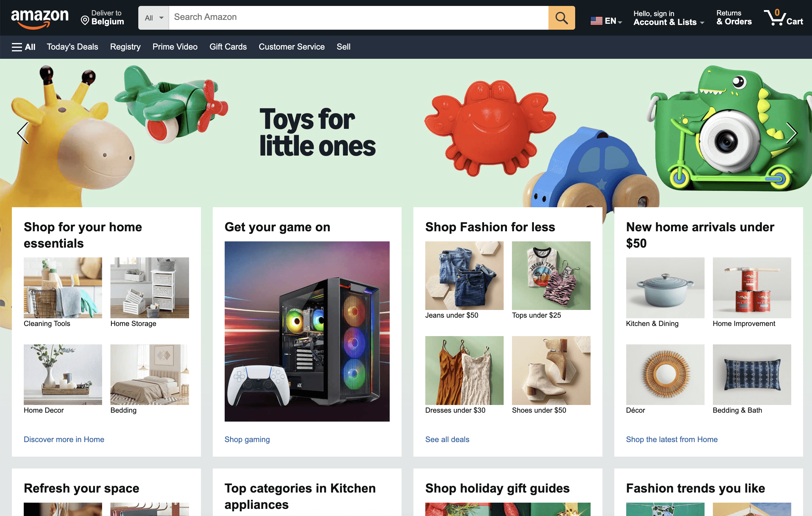Click the Shop gaming link

tap(247, 439)
